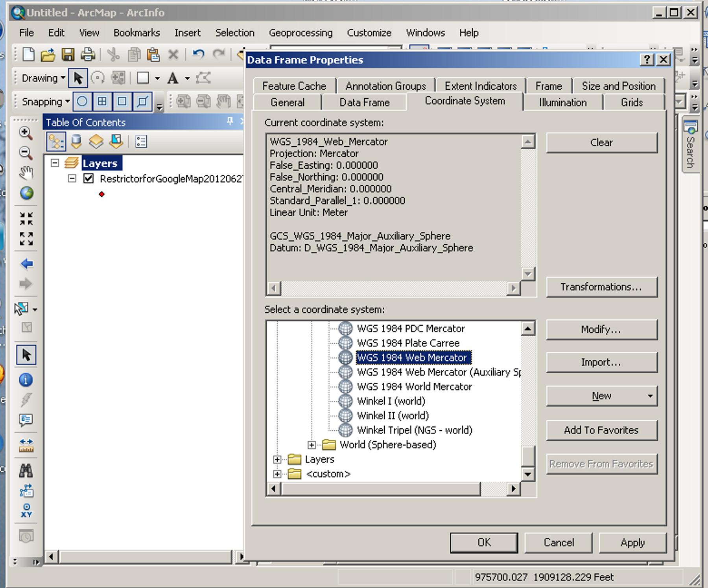Go back to previous extent arrow

pos(26,264)
